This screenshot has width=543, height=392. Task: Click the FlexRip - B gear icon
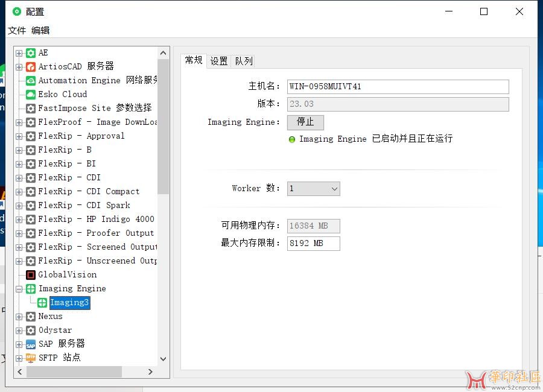pyautogui.click(x=31, y=150)
